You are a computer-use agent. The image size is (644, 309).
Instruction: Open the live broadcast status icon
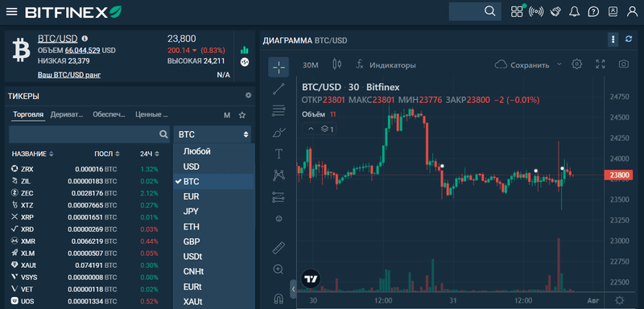pyautogui.click(x=536, y=11)
